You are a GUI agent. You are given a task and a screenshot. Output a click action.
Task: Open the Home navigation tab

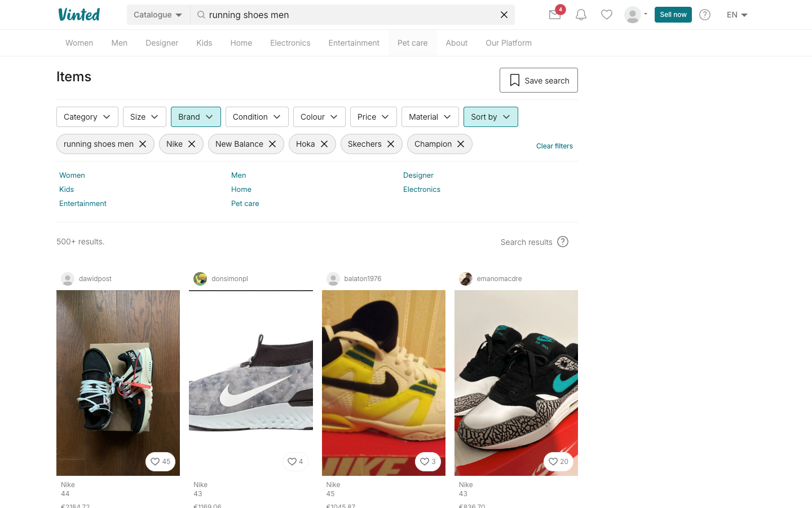tap(241, 43)
